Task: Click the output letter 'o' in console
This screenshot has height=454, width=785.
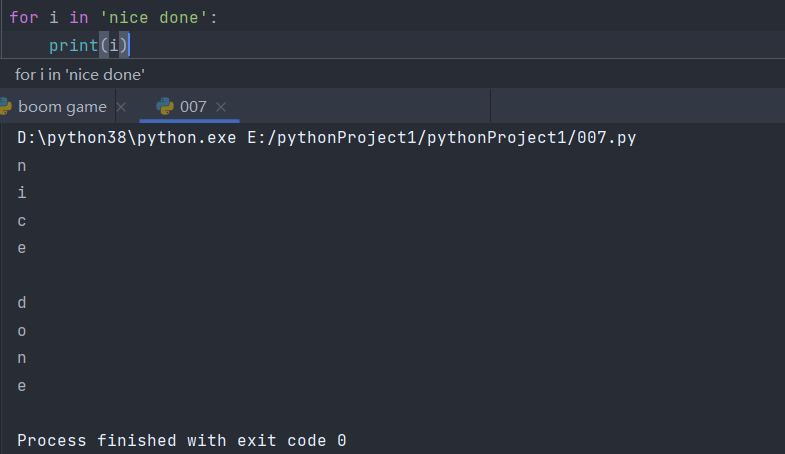Action: pos(22,330)
